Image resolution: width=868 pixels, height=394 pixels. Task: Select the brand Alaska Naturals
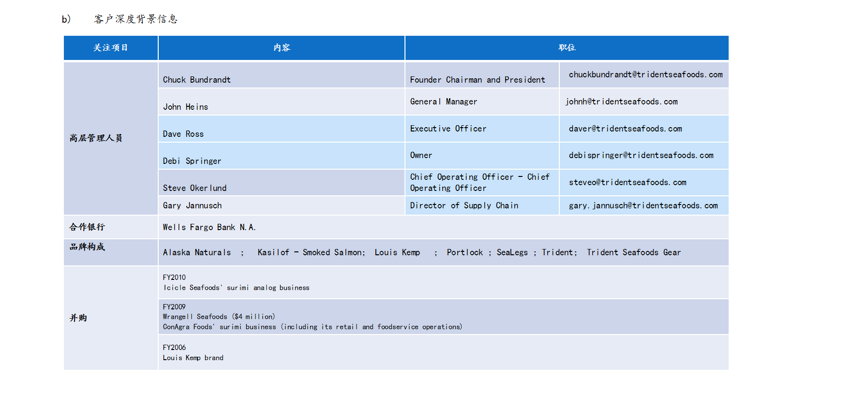pyautogui.click(x=196, y=252)
